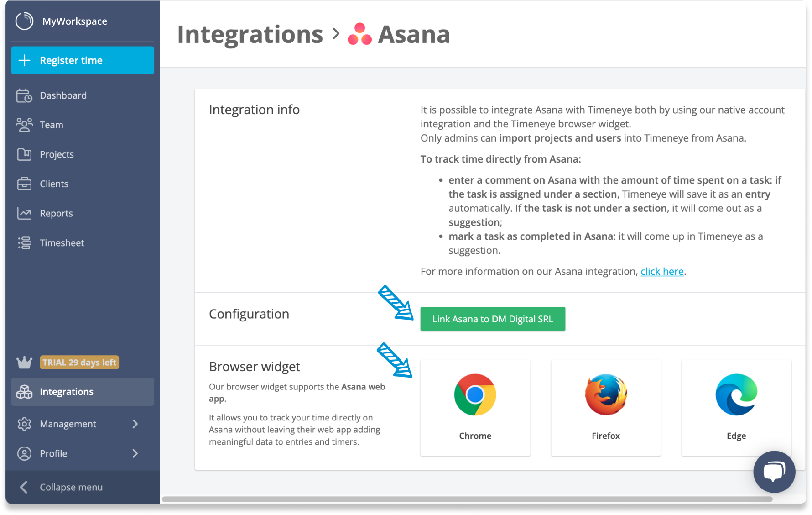
Task: Click the Browser widget heading
Action: [255, 367]
